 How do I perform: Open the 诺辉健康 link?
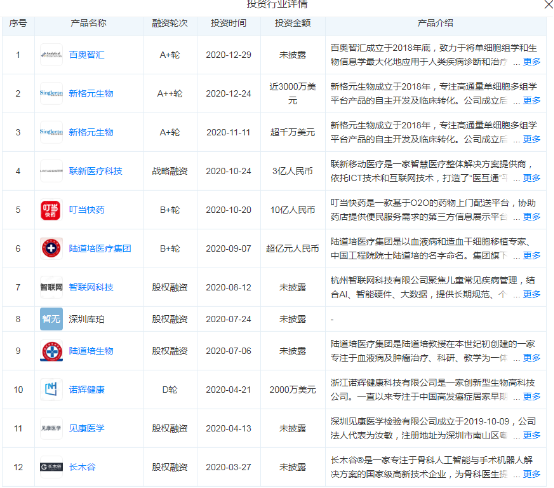point(87,390)
